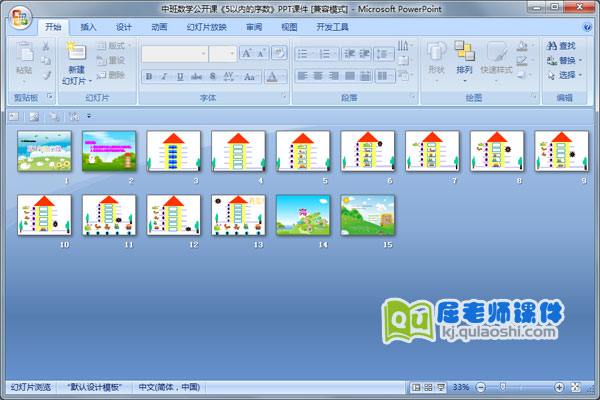
Task: Expand the Shapes (形状) gallery
Action: [x=436, y=60]
